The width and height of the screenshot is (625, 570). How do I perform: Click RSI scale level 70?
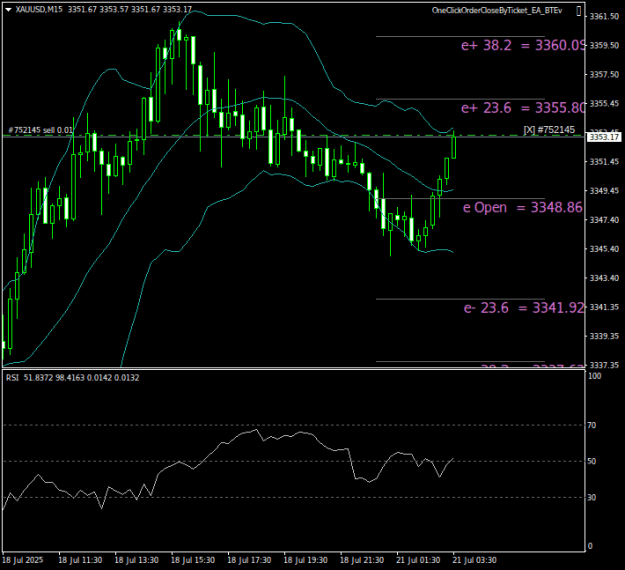point(592,425)
